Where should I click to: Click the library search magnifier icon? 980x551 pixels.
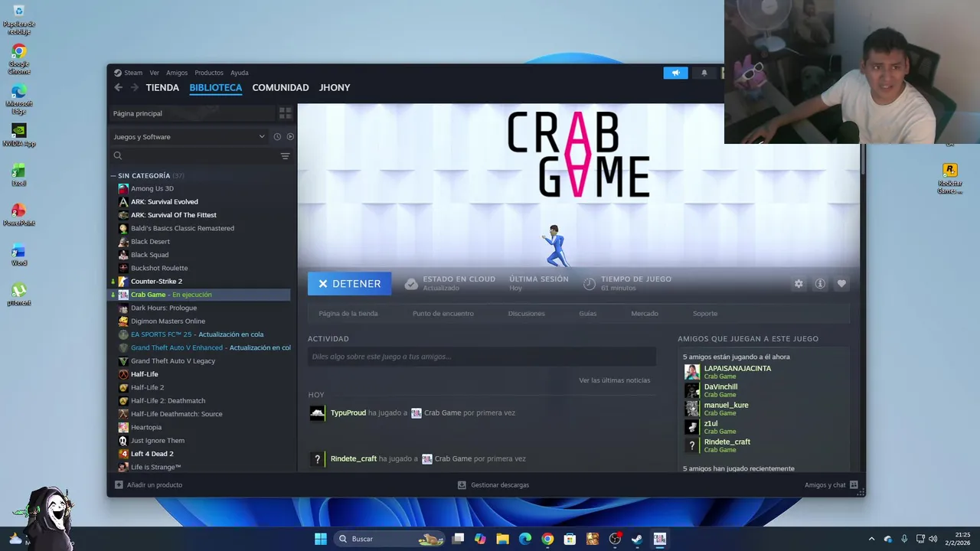[118, 156]
